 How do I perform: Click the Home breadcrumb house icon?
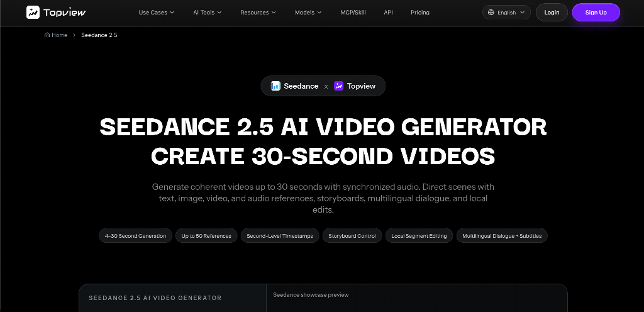[47, 35]
